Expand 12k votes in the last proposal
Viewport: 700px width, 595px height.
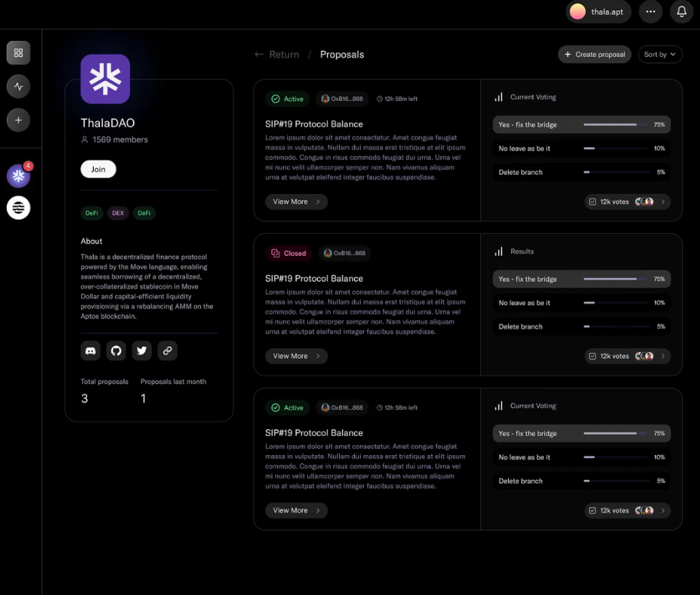point(627,511)
